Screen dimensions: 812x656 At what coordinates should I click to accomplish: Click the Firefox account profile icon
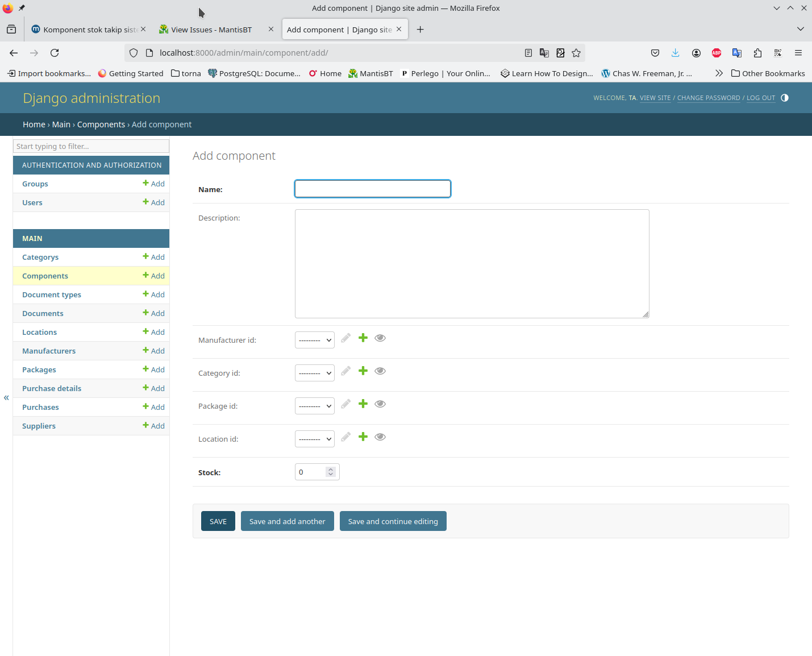[x=696, y=53]
